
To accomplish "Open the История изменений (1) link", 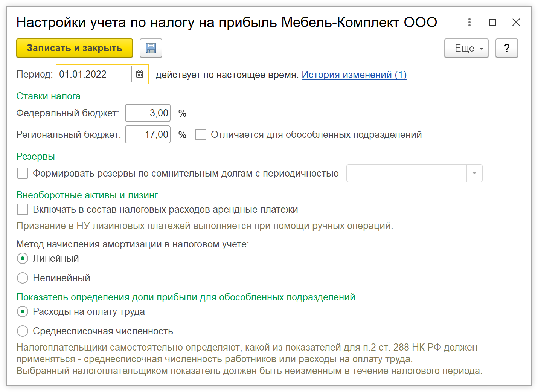I will (x=354, y=75).
